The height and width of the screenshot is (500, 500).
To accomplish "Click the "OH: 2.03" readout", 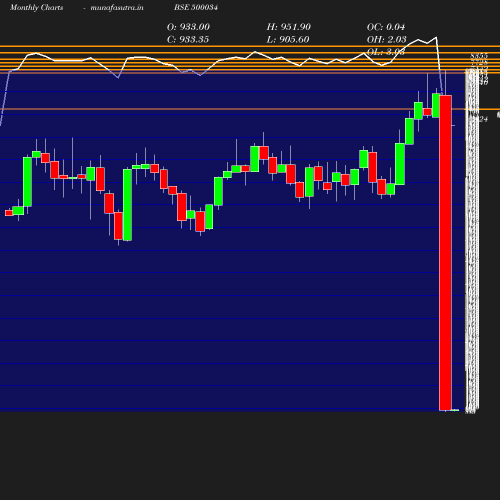I will (x=387, y=40).
